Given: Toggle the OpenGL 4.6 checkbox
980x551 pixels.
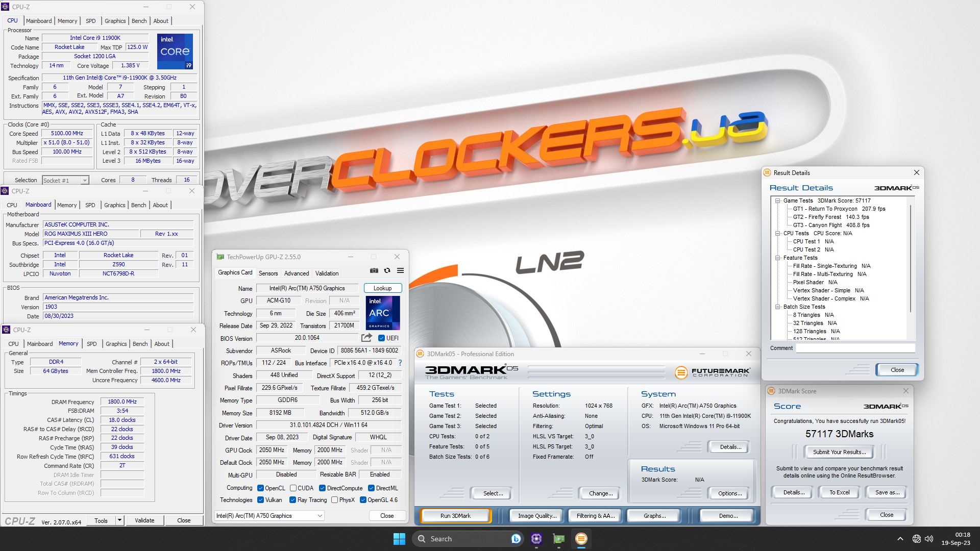Looking at the screenshot, I should coord(363,500).
